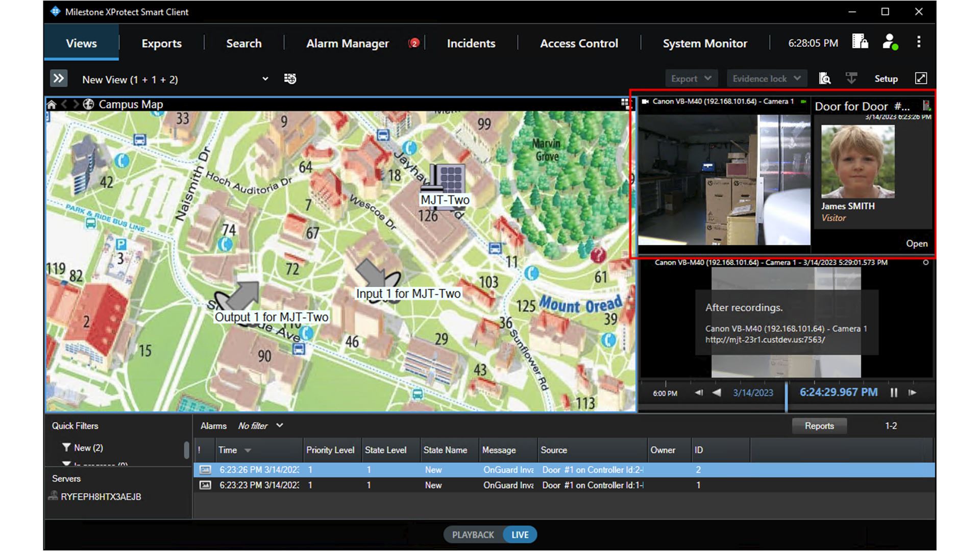980x551 pixels.
Task: Open the alarms No filter dropdown
Action: [260, 426]
